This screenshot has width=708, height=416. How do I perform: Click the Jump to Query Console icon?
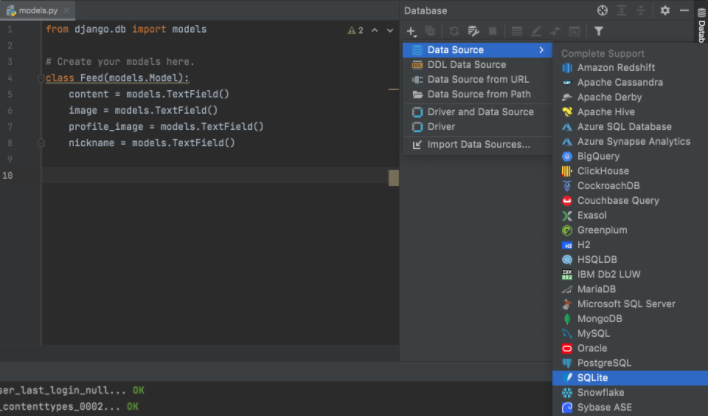[x=574, y=31]
